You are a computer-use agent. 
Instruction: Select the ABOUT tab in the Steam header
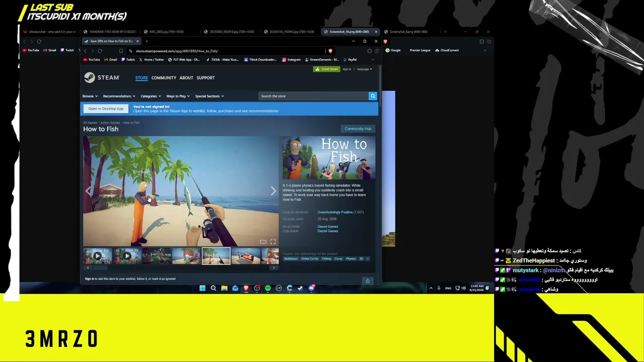(x=186, y=78)
